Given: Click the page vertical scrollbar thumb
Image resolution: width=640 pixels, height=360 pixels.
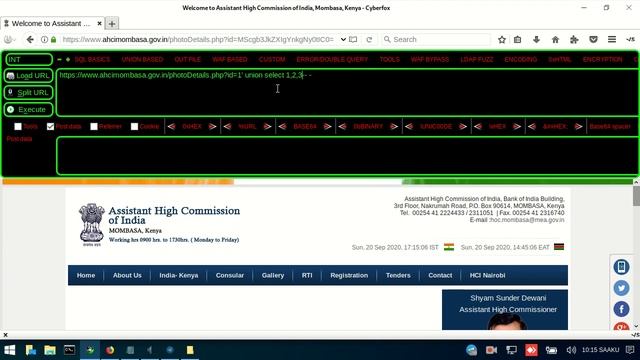Looking at the screenshot, I should pos(636,196).
